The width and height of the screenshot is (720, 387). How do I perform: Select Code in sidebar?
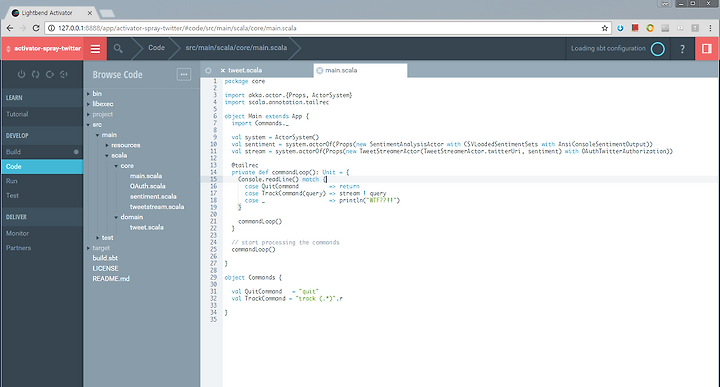(x=42, y=167)
